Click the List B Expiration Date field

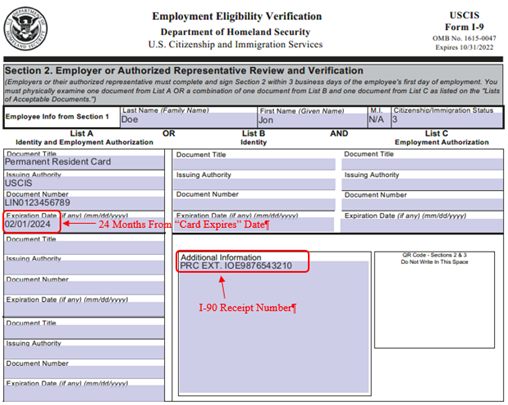254,225
